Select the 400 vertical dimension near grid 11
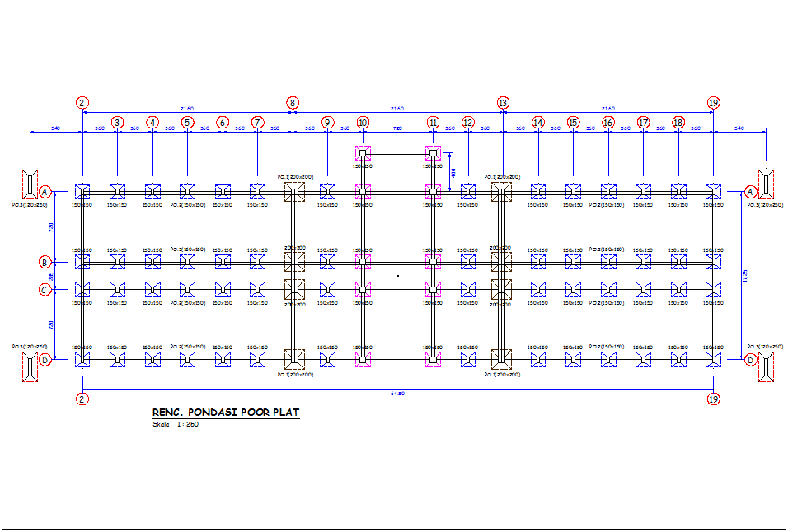This screenshot has height=532, width=788. tap(453, 170)
